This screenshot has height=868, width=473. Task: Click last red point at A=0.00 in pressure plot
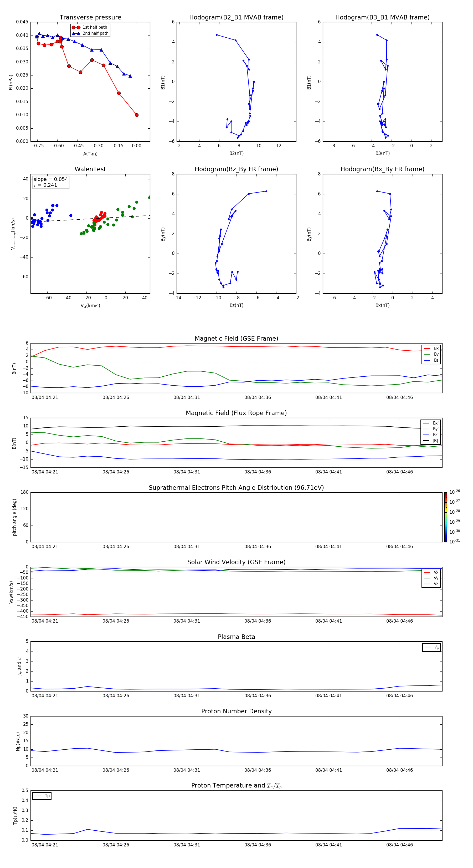coord(137,115)
